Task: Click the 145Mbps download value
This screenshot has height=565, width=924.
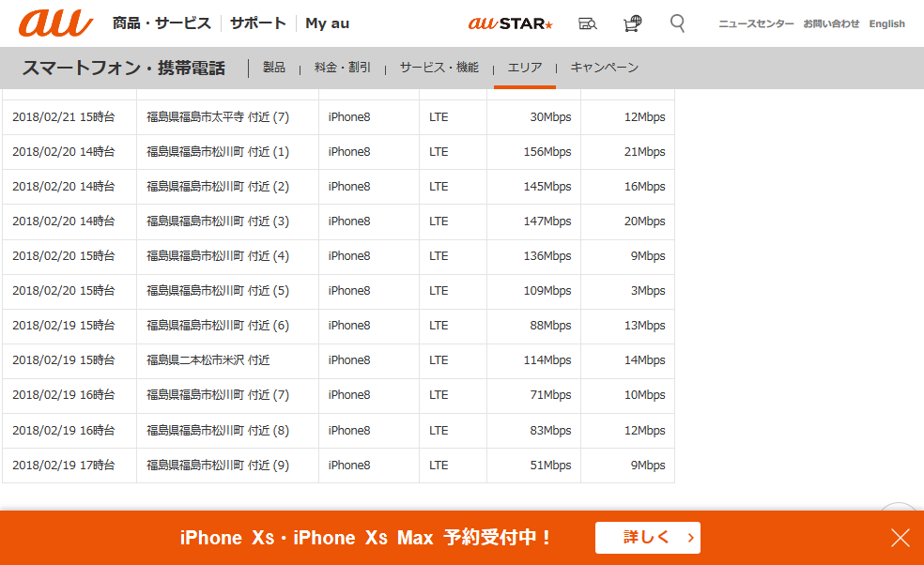Action: [547, 186]
